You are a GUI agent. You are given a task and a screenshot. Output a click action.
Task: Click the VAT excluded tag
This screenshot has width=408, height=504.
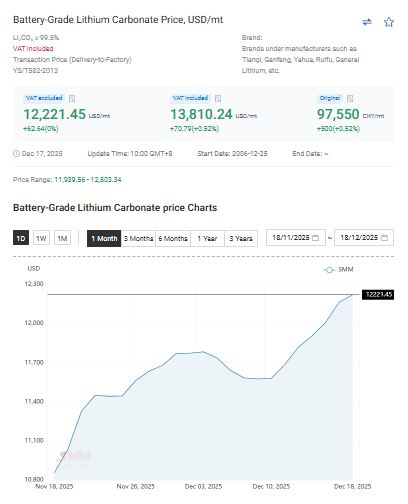click(44, 98)
